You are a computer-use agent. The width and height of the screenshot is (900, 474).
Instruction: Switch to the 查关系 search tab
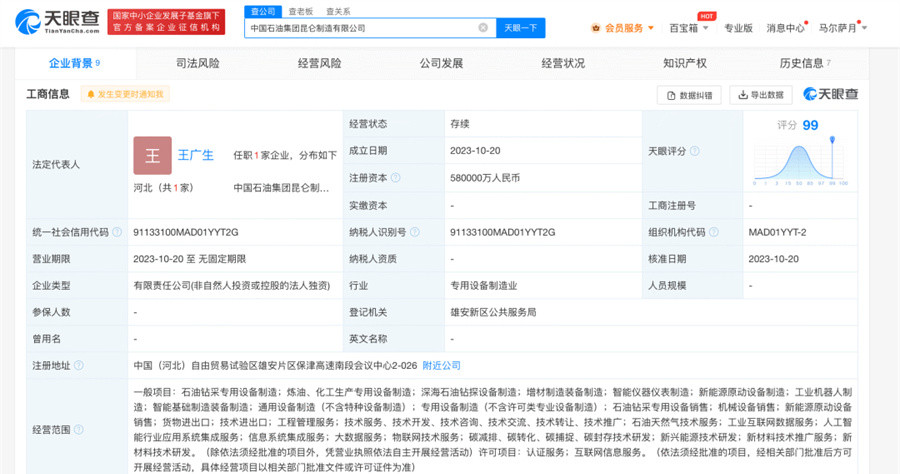point(338,11)
